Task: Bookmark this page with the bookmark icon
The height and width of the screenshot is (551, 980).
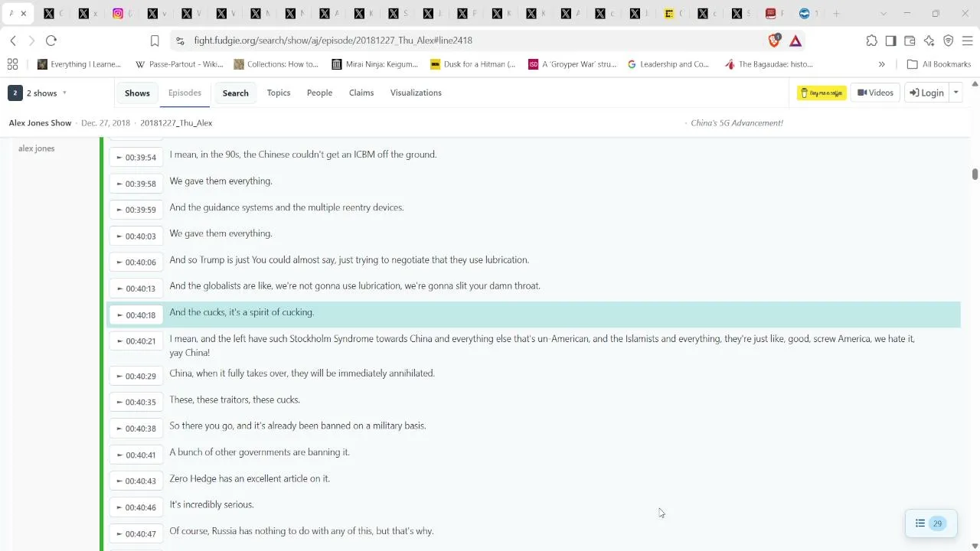Action: [155, 41]
